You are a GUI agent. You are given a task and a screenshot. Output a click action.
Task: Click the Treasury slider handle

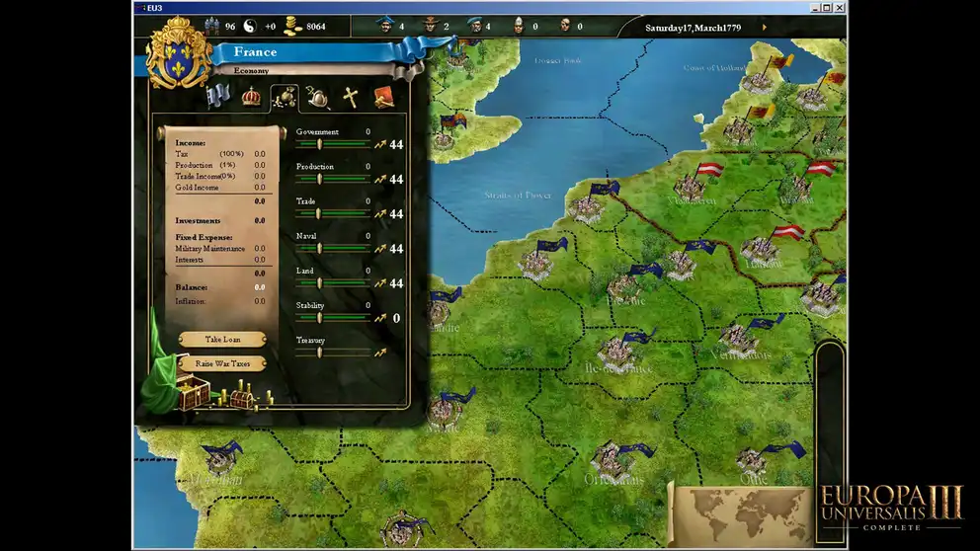[318, 353]
